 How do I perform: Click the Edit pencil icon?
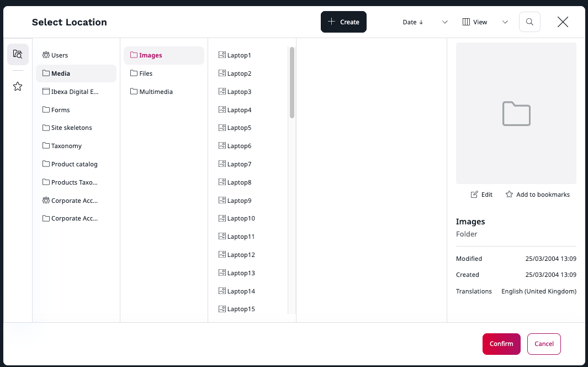474,195
